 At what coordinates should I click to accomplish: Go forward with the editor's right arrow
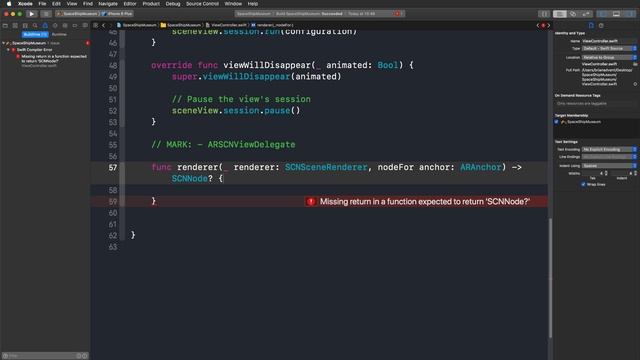point(111,25)
